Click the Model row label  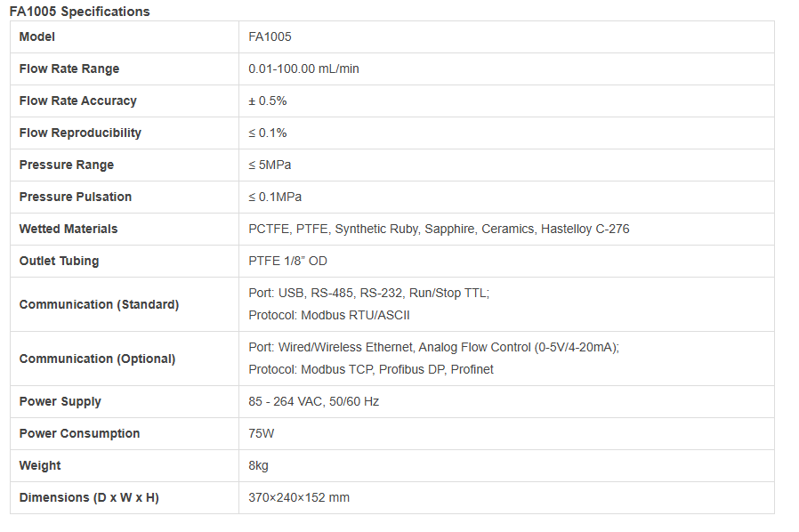(x=37, y=36)
